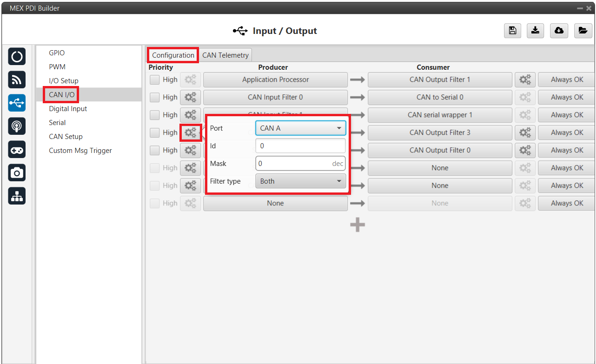The width and height of the screenshot is (596, 364).
Task: Open the folder icon in header
Action: (x=582, y=31)
